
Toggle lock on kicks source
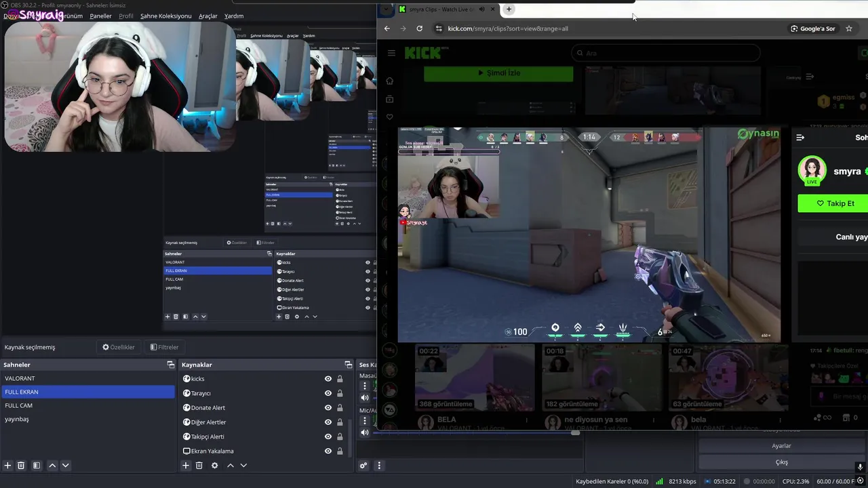[340, 379]
